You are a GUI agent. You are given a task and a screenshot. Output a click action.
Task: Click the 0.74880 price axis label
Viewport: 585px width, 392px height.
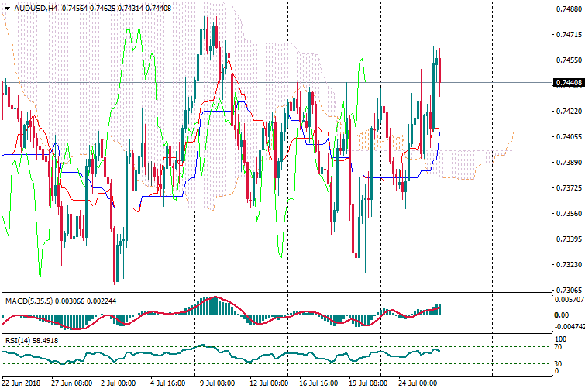(x=569, y=9)
